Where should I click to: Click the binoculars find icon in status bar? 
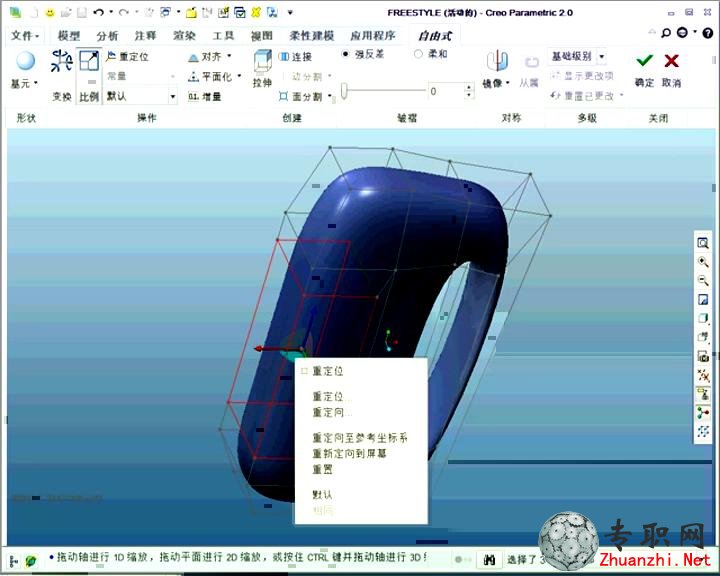489,559
